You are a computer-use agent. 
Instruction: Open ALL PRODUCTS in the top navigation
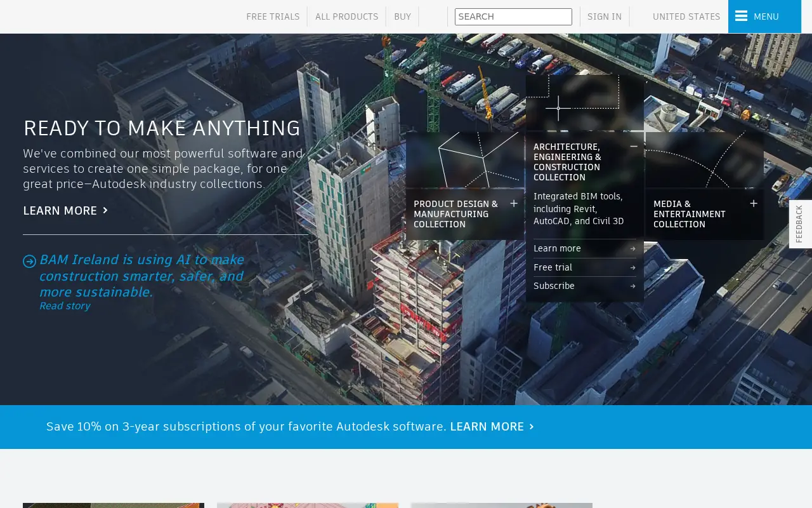click(x=346, y=17)
